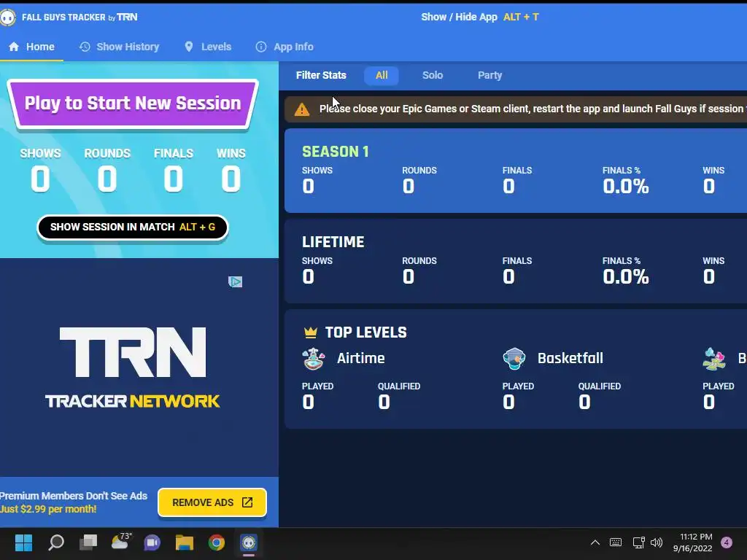Open the notification center badge showing 4
Screen dimensions: 747x560
727,542
